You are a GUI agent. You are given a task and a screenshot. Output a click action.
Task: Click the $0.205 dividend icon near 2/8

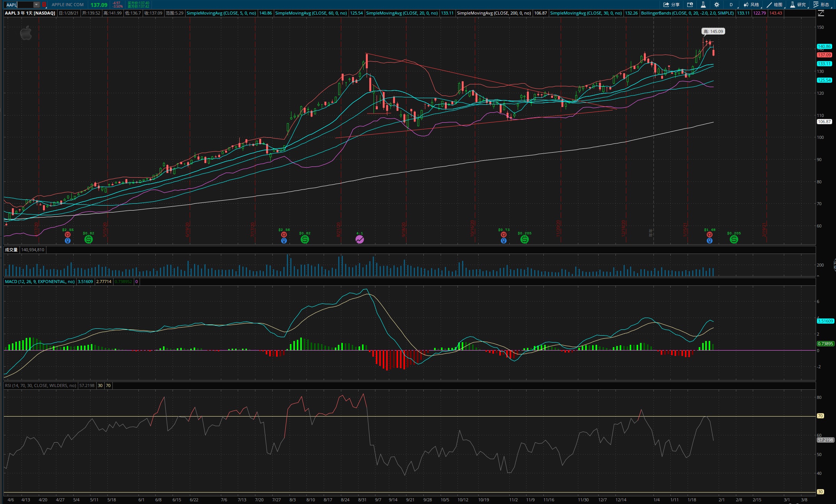coord(734,239)
